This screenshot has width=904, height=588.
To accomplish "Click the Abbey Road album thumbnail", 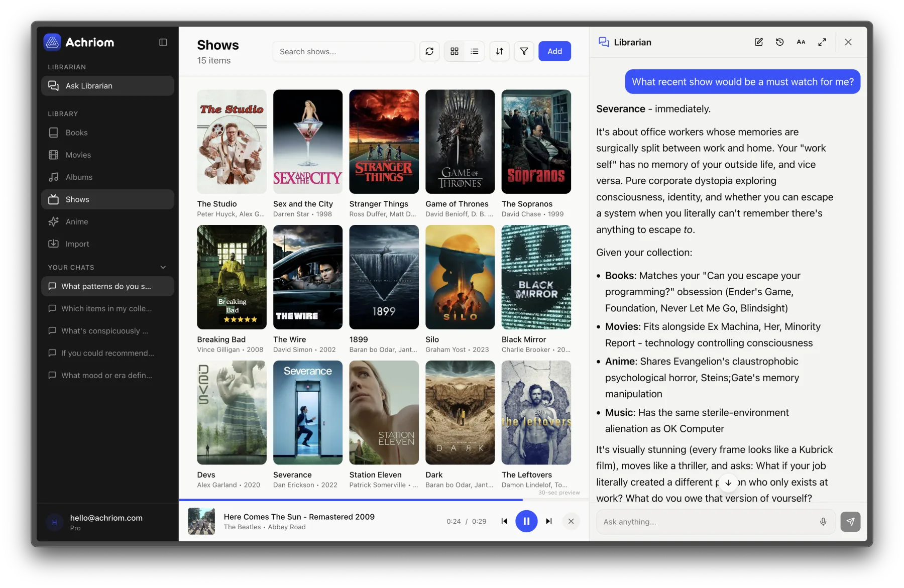I will (x=201, y=521).
